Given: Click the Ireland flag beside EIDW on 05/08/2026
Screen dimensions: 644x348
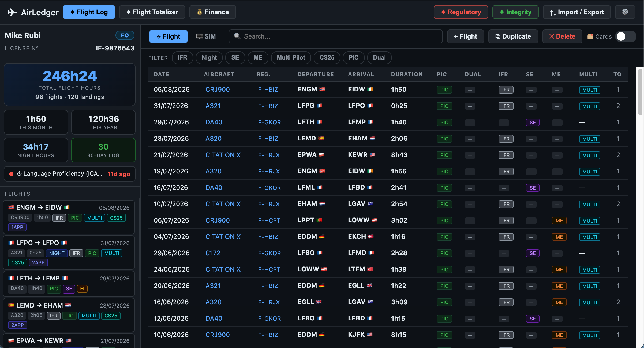Looking at the screenshot, I should coord(370,89).
